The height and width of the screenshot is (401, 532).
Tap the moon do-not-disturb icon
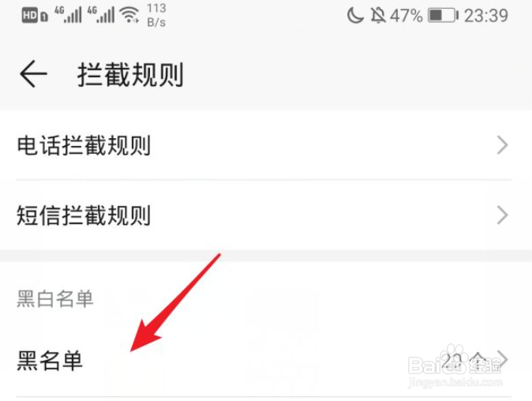click(x=355, y=16)
